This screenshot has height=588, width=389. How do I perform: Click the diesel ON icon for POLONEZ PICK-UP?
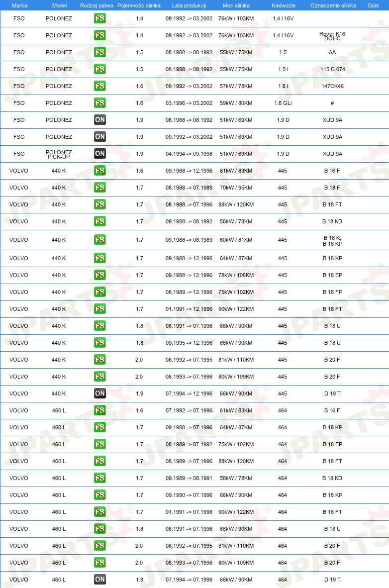click(x=100, y=153)
